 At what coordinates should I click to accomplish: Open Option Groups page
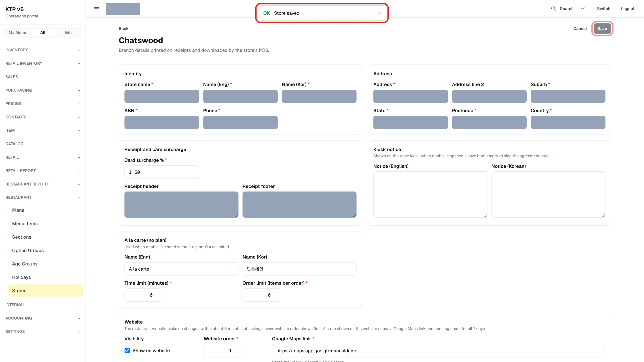click(x=45, y=250)
